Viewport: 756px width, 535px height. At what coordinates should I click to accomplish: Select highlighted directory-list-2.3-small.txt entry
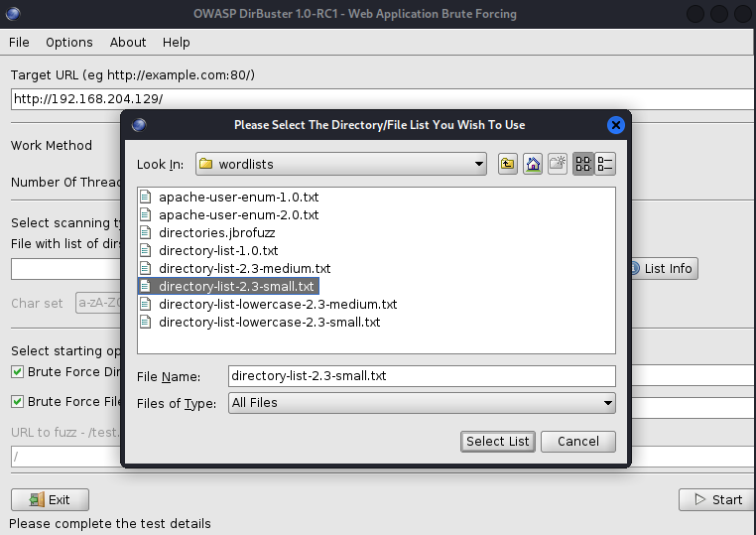coord(228,286)
